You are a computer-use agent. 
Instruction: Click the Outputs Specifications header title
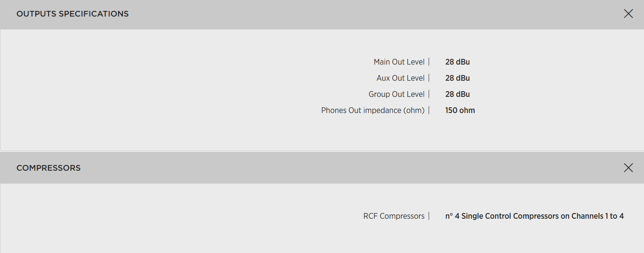[73, 14]
